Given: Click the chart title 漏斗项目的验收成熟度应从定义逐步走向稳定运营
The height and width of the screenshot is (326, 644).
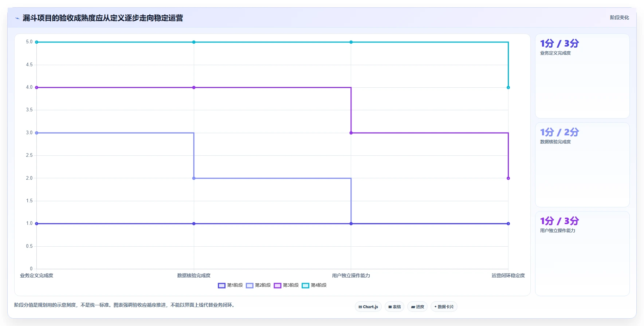Looking at the screenshot, I should pos(103,18).
